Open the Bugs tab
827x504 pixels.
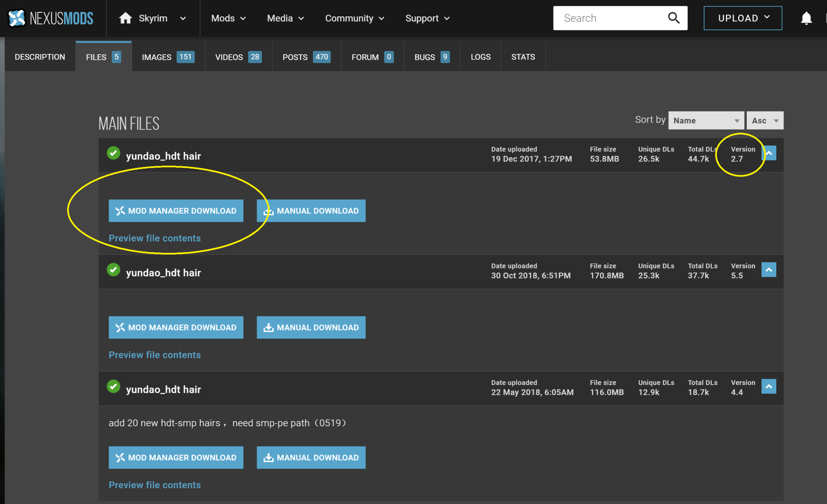point(432,57)
